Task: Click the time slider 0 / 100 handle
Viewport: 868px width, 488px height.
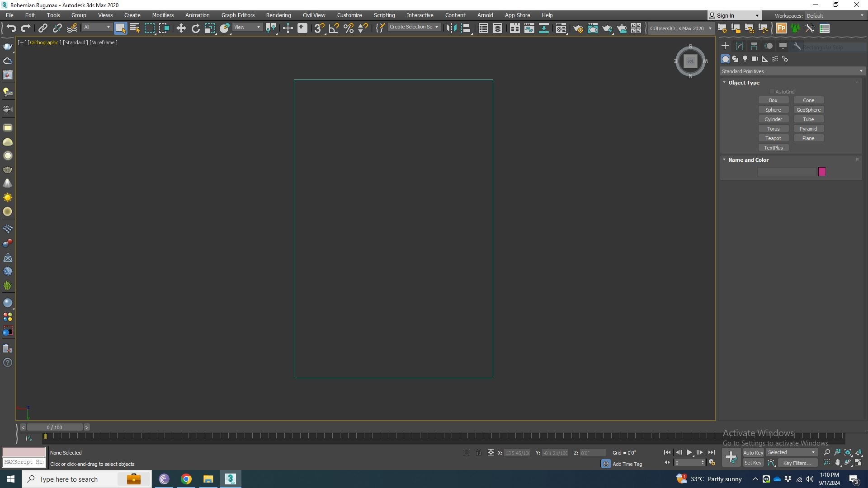Action: [55, 427]
